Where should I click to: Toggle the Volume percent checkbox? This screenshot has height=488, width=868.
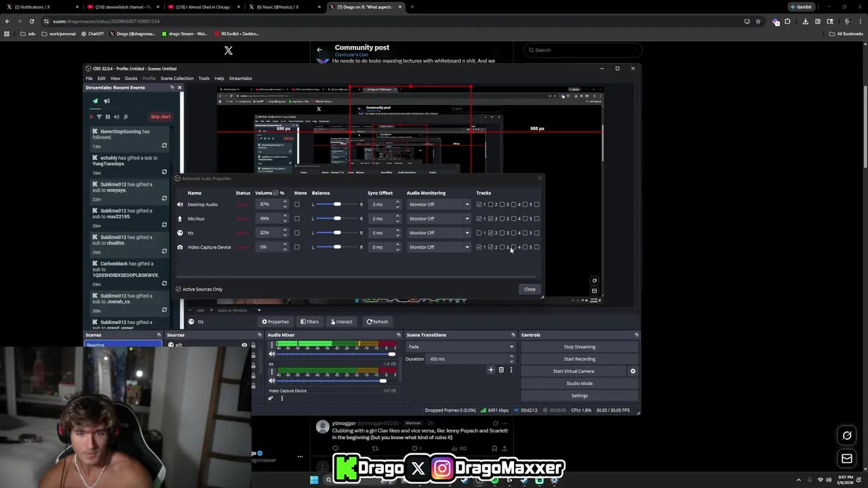275,192
